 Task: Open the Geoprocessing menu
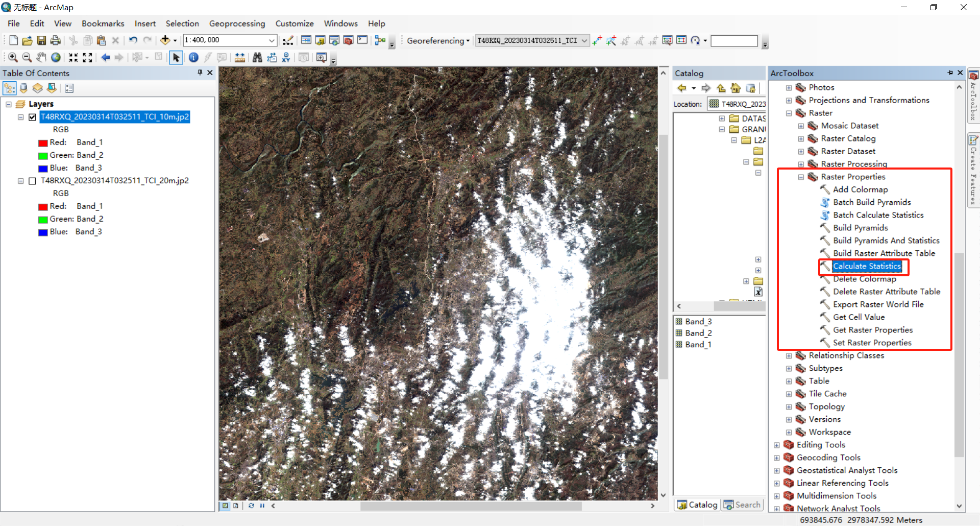coord(237,23)
